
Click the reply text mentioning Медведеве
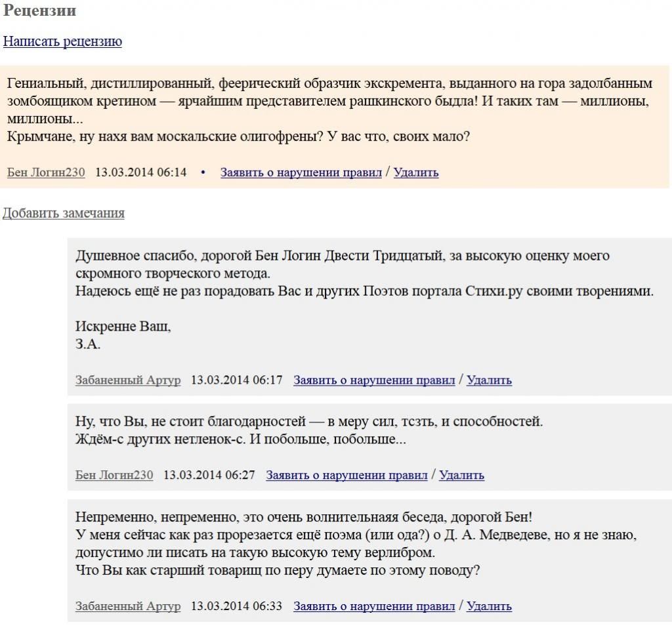[x=356, y=543]
